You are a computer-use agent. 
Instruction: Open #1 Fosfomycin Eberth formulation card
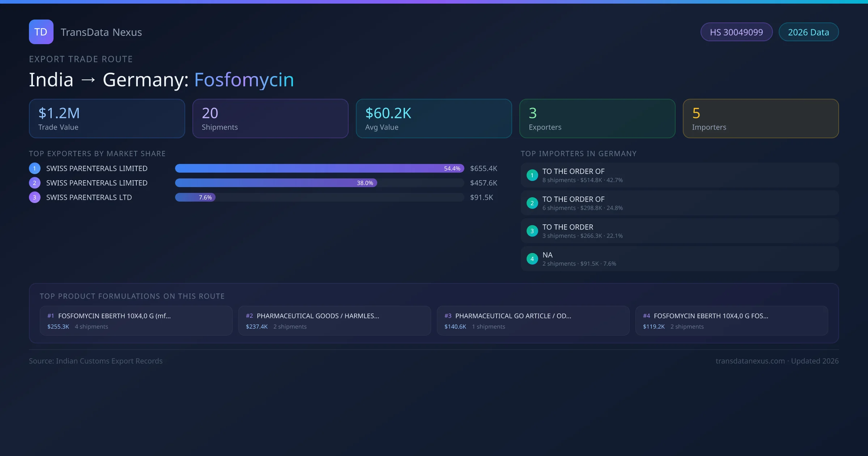pos(136,321)
